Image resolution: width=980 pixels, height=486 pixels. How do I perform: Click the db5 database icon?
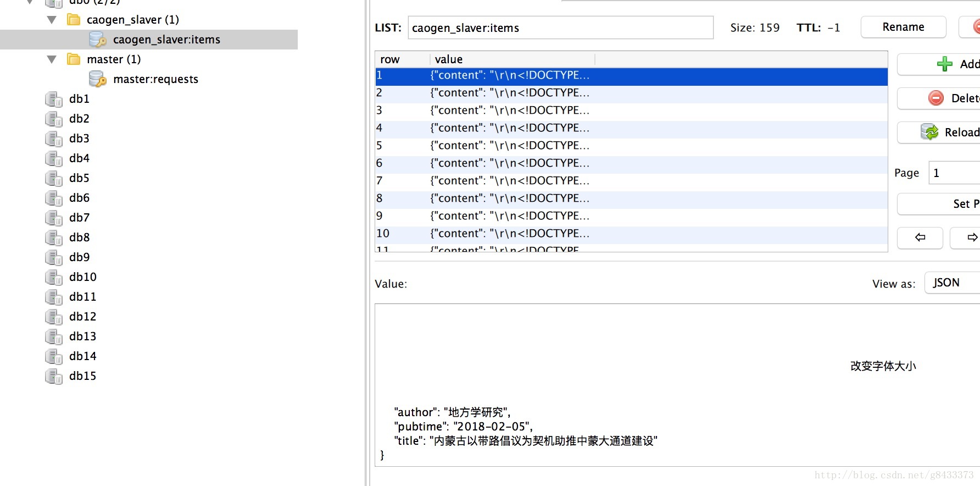[x=54, y=179]
